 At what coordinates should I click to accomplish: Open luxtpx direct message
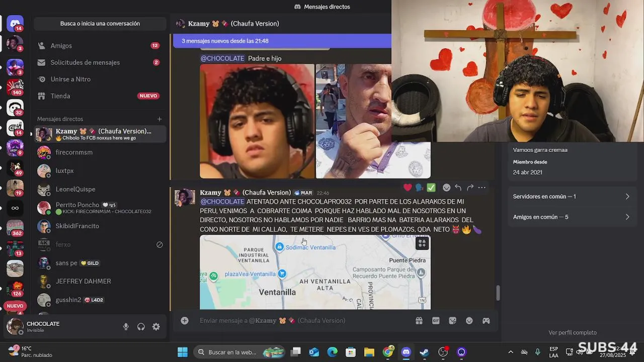100,171
